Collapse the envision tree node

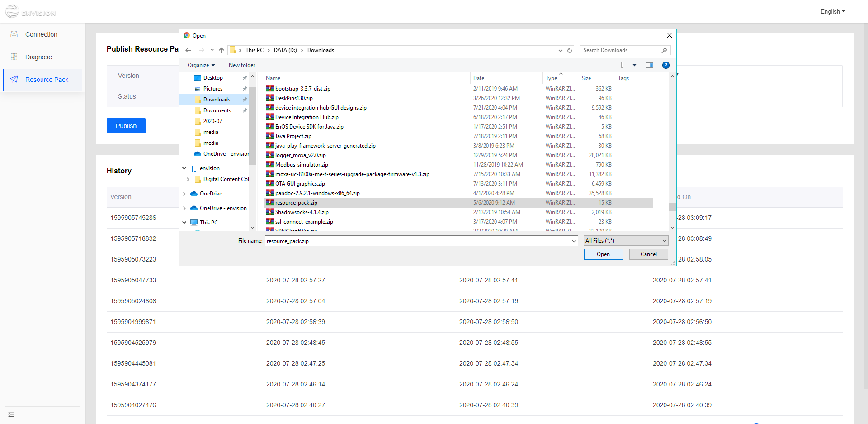coord(184,168)
